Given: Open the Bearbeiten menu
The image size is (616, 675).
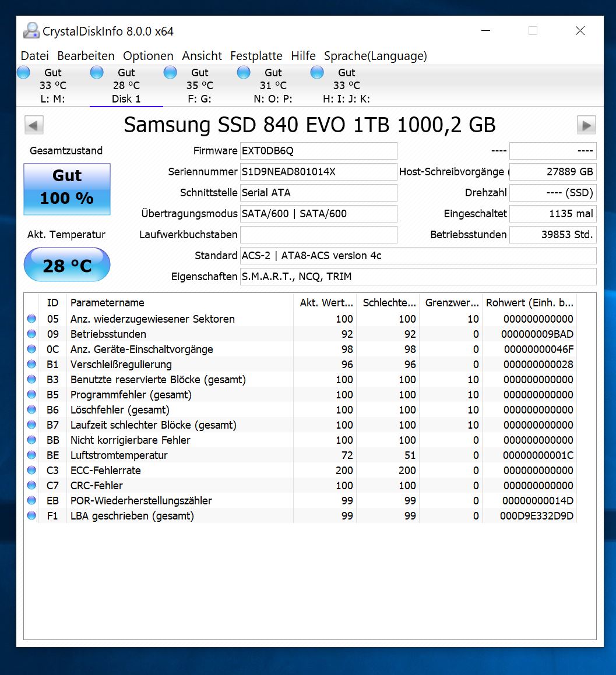Looking at the screenshot, I should (86, 56).
